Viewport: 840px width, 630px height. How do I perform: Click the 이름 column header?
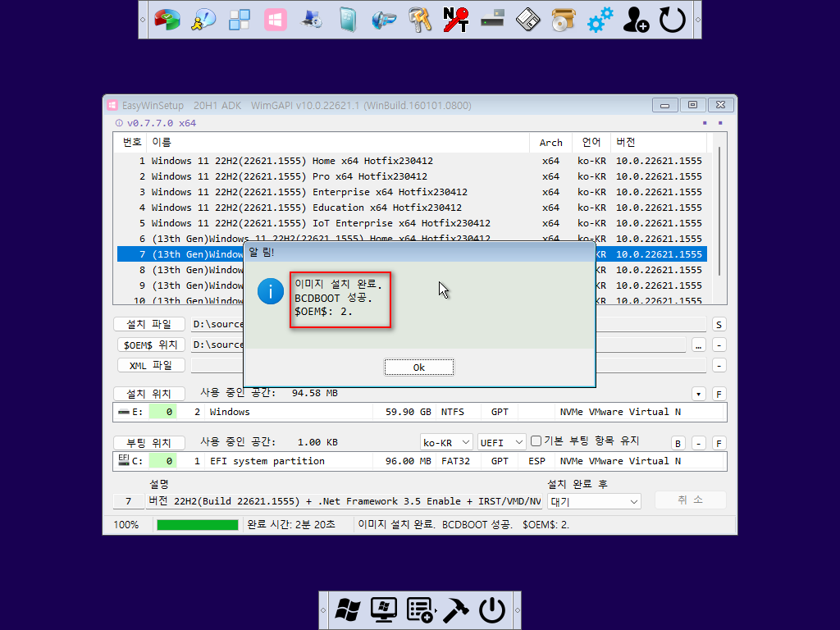[x=337, y=142]
